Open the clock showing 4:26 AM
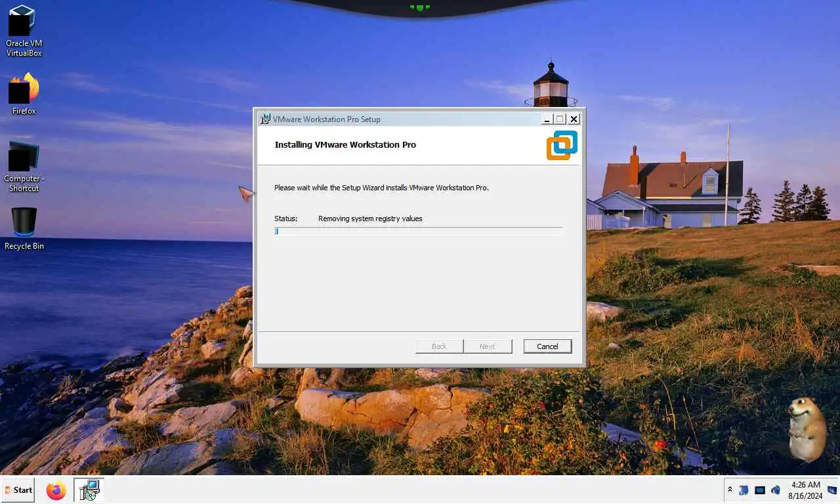The width and height of the screenshot is (840, 504). pyautogui.click(x=806, y=490)
